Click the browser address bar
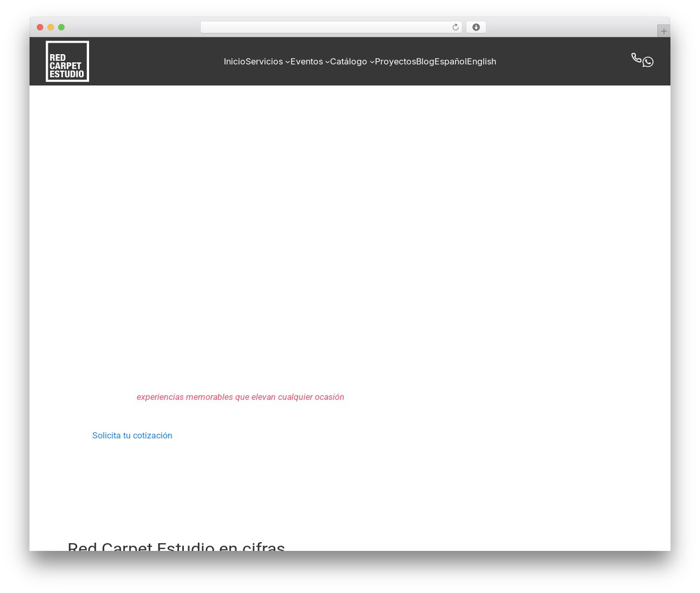Image resolution: width=700 pixels, height=593 pixels. coord(331,27)
